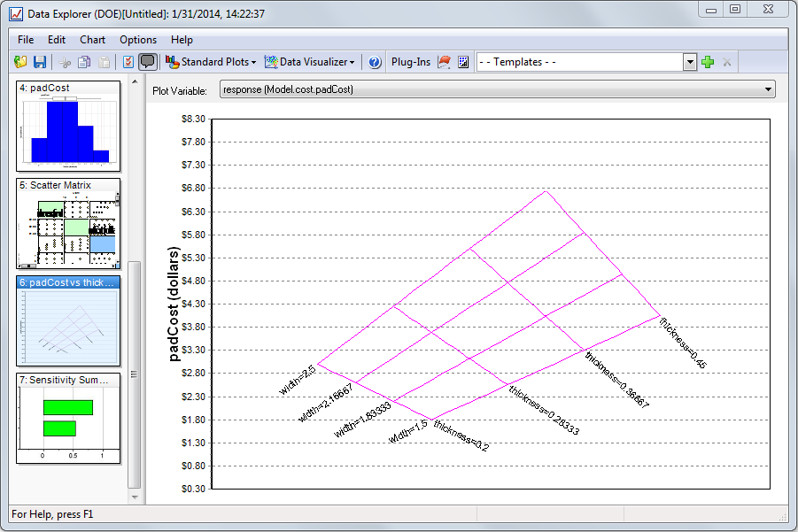Toggle the speech bubble annotation button
The image size is (798, 532).
tap(148, 62)
